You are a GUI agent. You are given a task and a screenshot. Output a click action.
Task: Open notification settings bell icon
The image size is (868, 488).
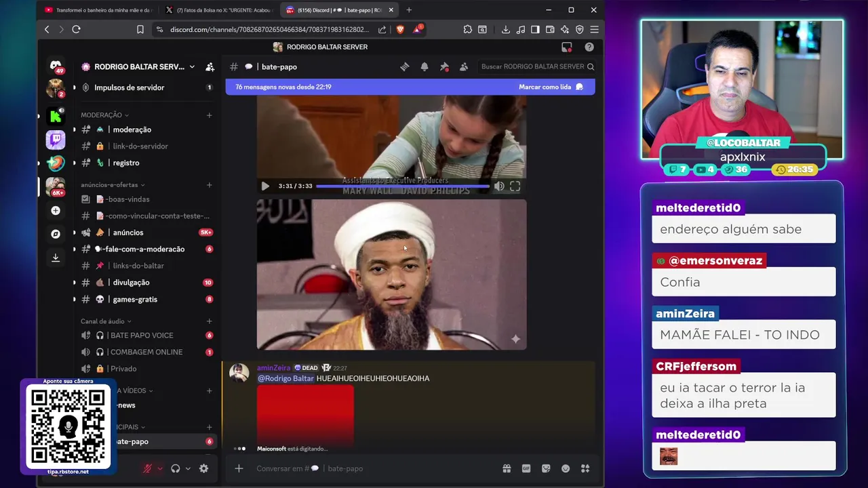click(425, 66)
